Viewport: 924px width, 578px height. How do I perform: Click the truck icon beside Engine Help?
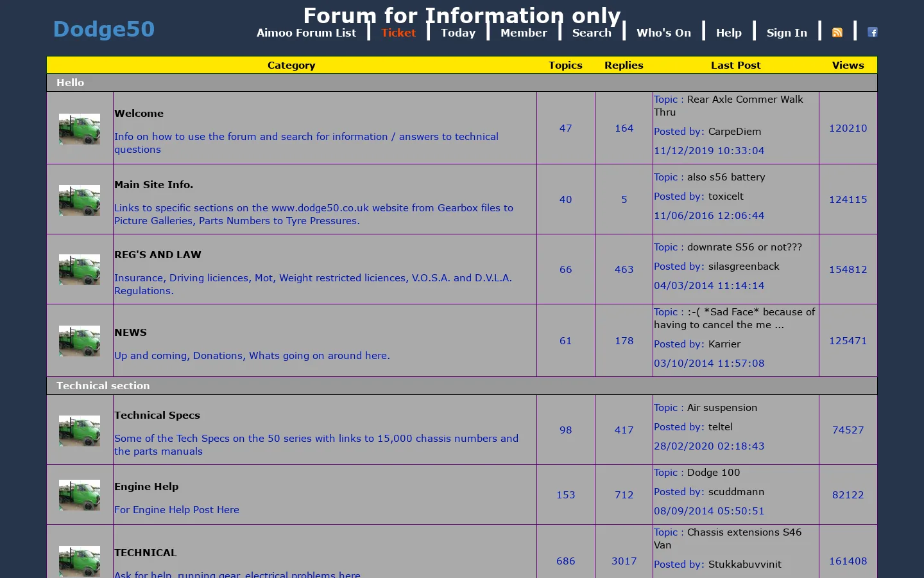[x=80, y=495]
